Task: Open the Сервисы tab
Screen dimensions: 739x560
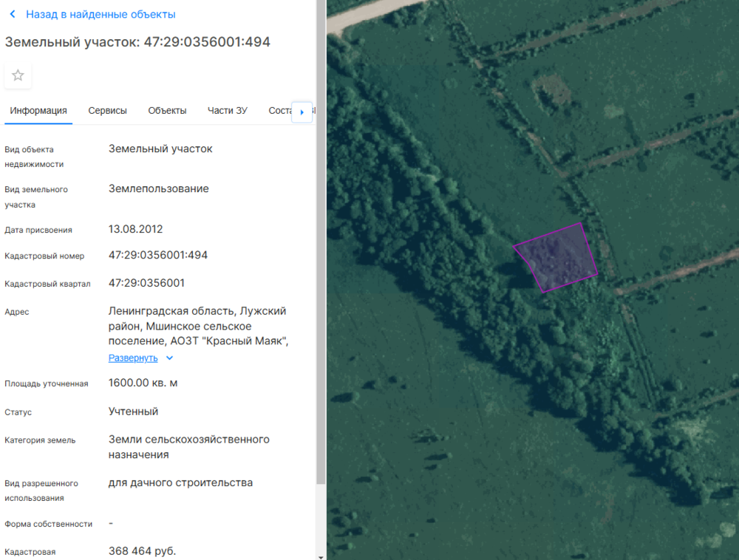Action: (x=107, y=111)
